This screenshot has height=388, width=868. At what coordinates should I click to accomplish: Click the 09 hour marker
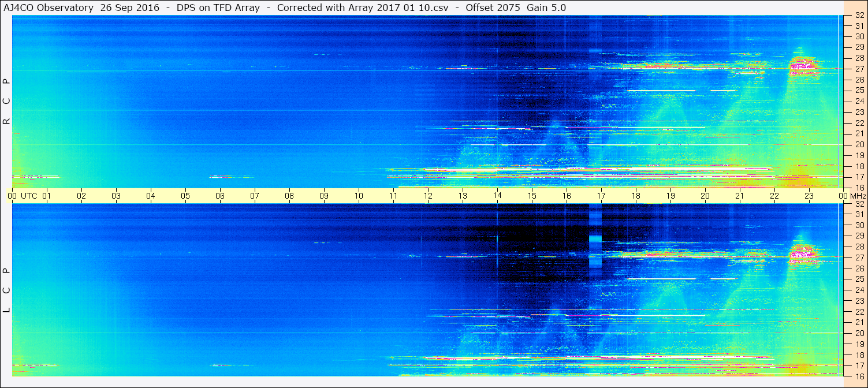point(324,196)
